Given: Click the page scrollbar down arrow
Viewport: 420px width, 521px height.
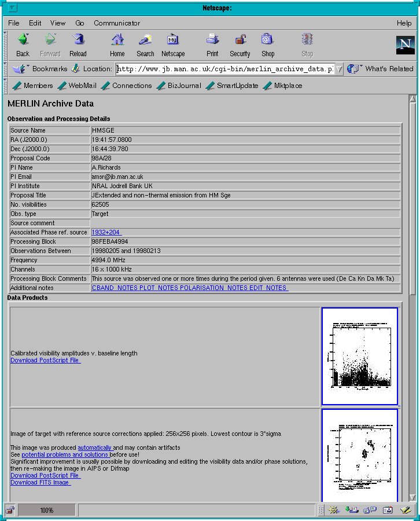Looking at the screenshot, I should pyautogui.click(x=412, y=497).
